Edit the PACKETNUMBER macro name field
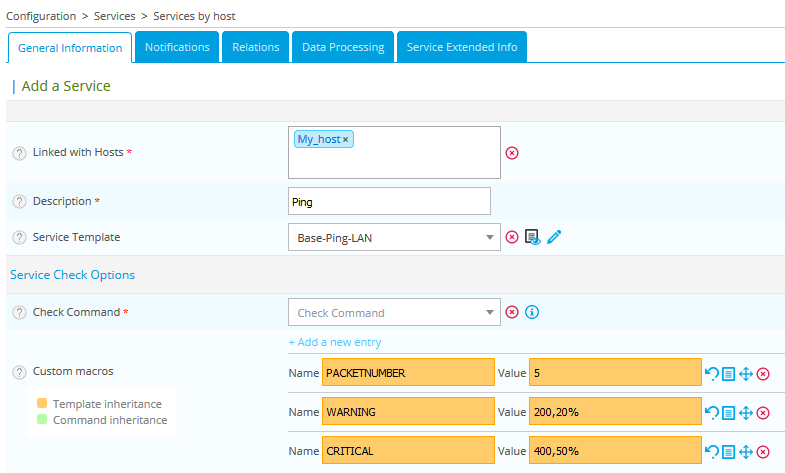Screen dimensions: 785x473 (408, 372)
